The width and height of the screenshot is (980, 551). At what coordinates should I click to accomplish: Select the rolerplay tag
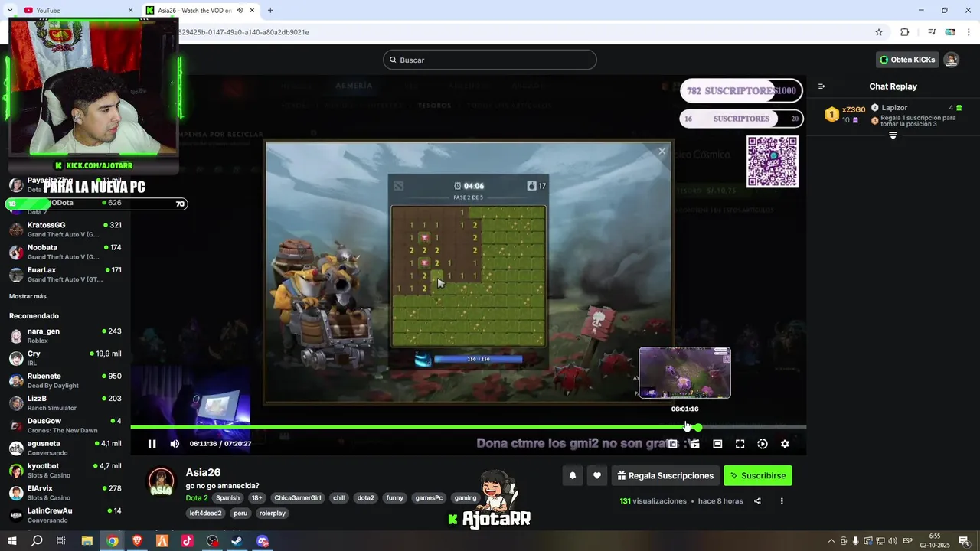272,514
